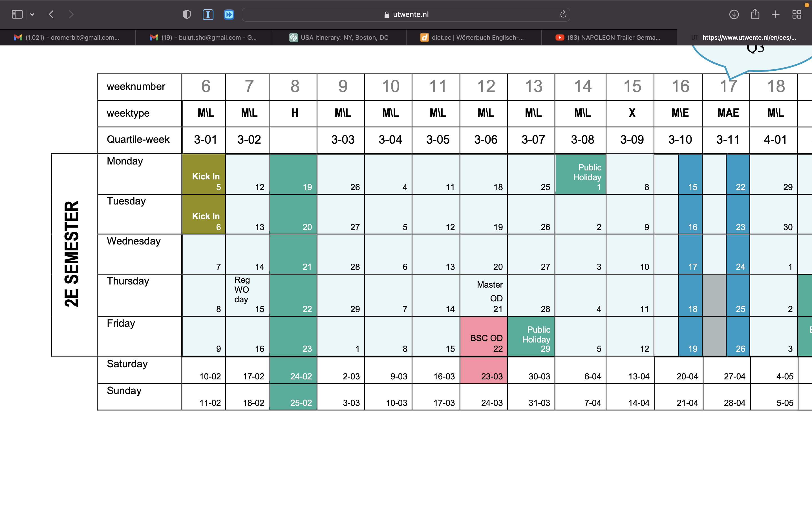Click the olive Kick In 5 cell

coord(204,174)
